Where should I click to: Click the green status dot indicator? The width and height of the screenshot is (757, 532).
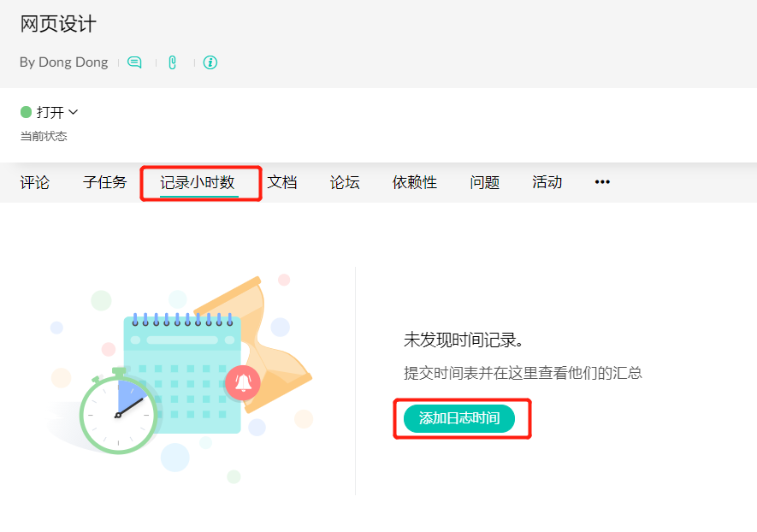coord(26,112)
